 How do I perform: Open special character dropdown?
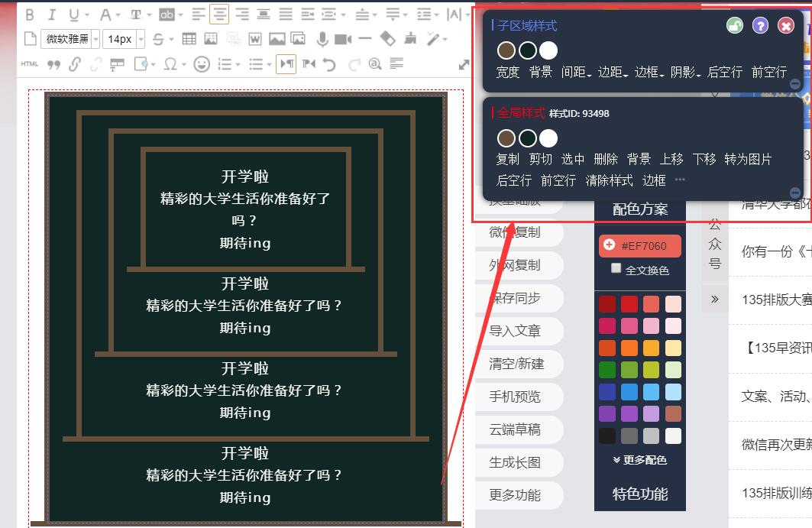[183, 64]
